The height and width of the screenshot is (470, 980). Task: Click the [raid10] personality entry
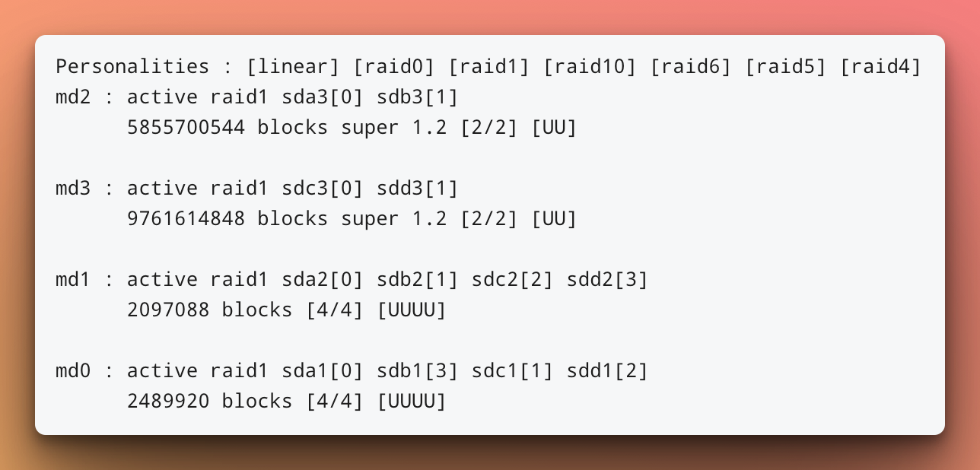click(590, 67)
